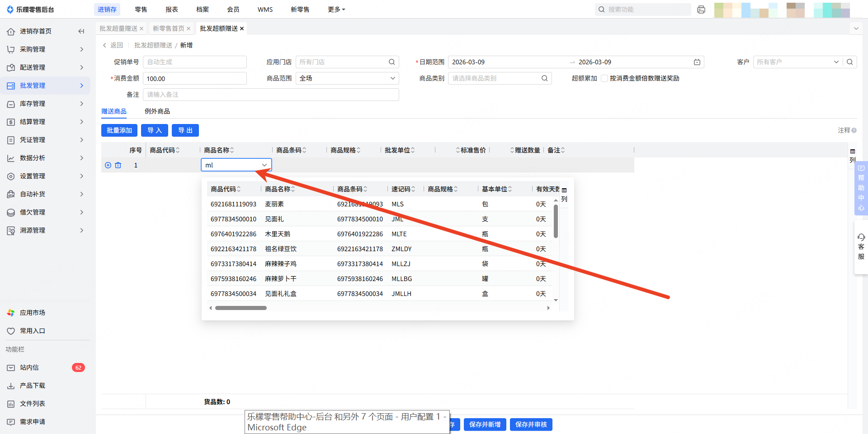
Task: Open column settings icon for the main table
Action: coord(853,152)
